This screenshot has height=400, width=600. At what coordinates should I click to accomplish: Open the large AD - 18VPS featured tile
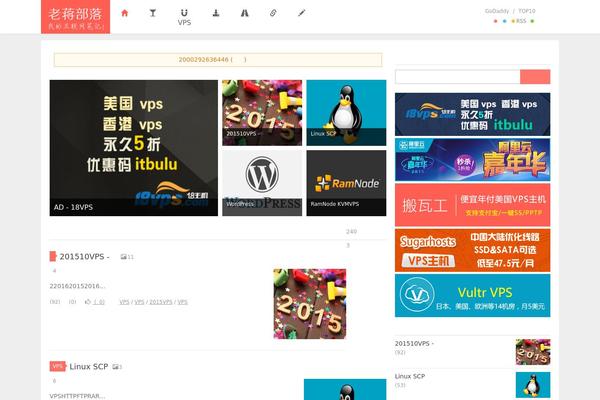pyautogui.click(x=134, y=148)
